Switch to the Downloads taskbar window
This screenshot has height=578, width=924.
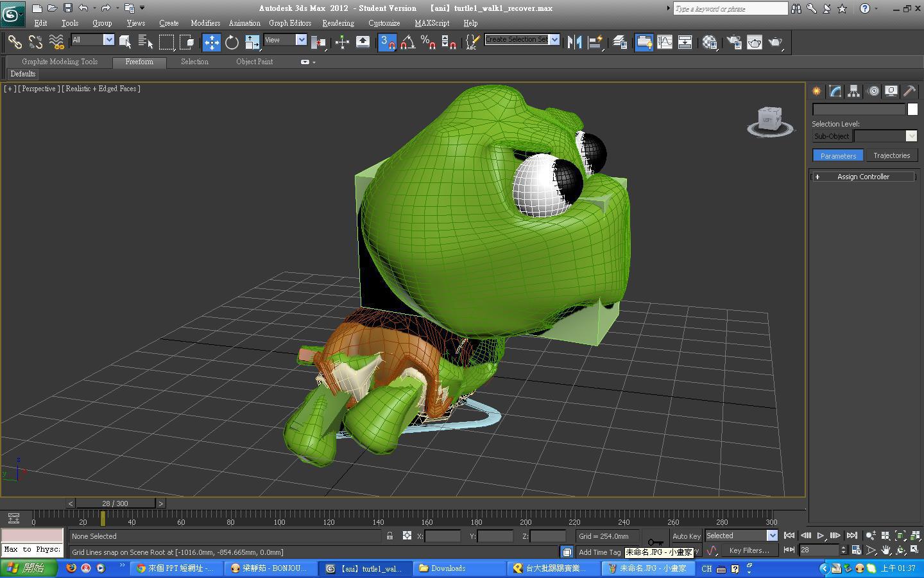(459, 568)
